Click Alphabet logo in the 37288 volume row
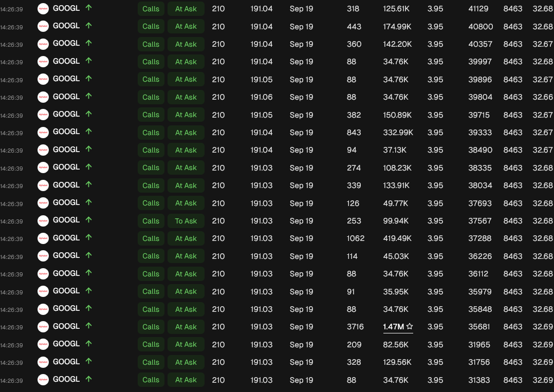 click(x=43, y=238)
